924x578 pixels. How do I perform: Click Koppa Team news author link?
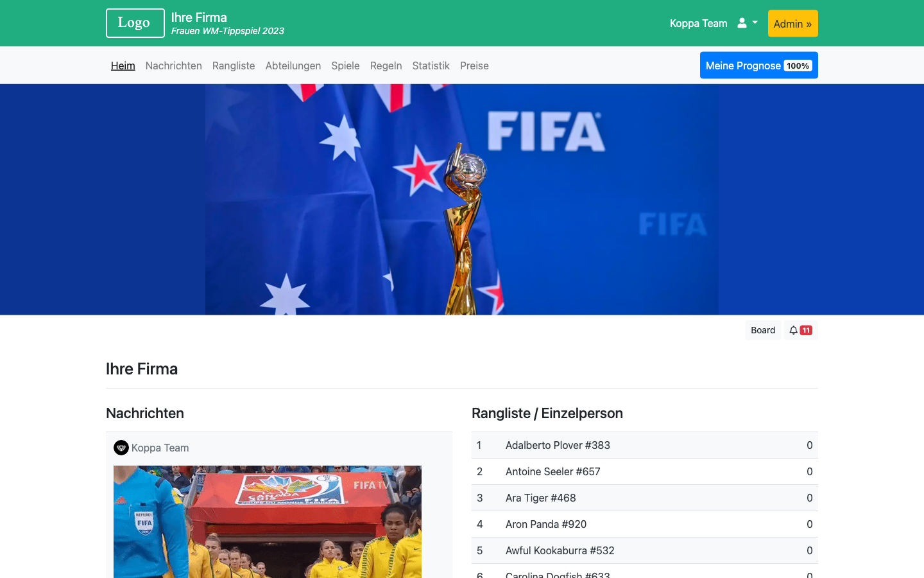tap(160, 448)
